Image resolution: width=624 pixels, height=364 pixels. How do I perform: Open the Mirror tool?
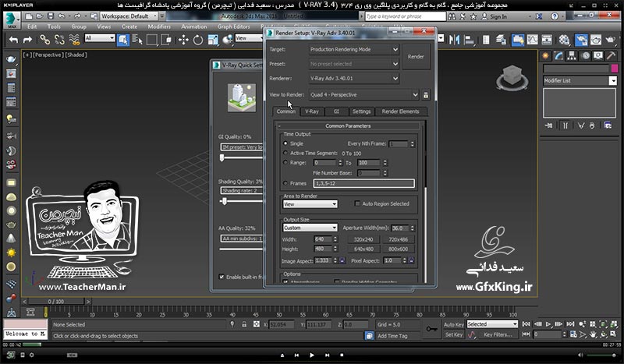[x=454, y=40]
